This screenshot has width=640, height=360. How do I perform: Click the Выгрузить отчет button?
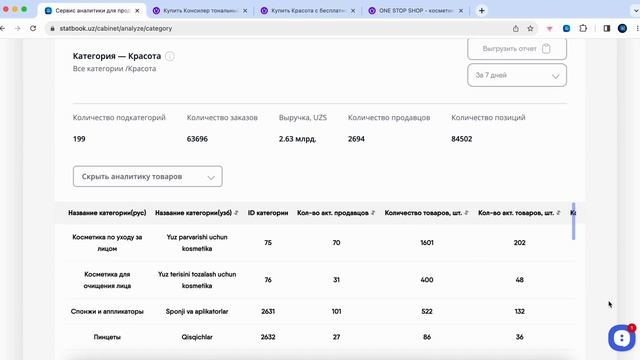click(x=517, y=49)
